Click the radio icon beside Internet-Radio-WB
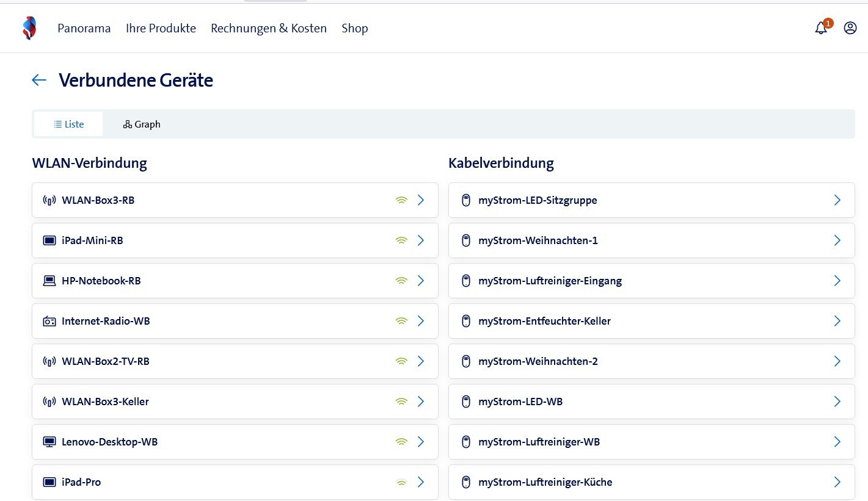 49,321
